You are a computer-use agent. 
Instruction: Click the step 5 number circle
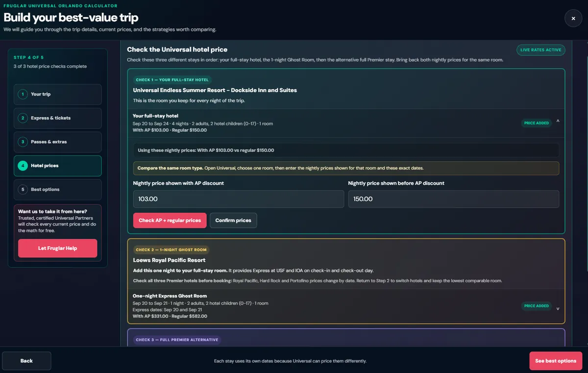click(x=23, y=189)
